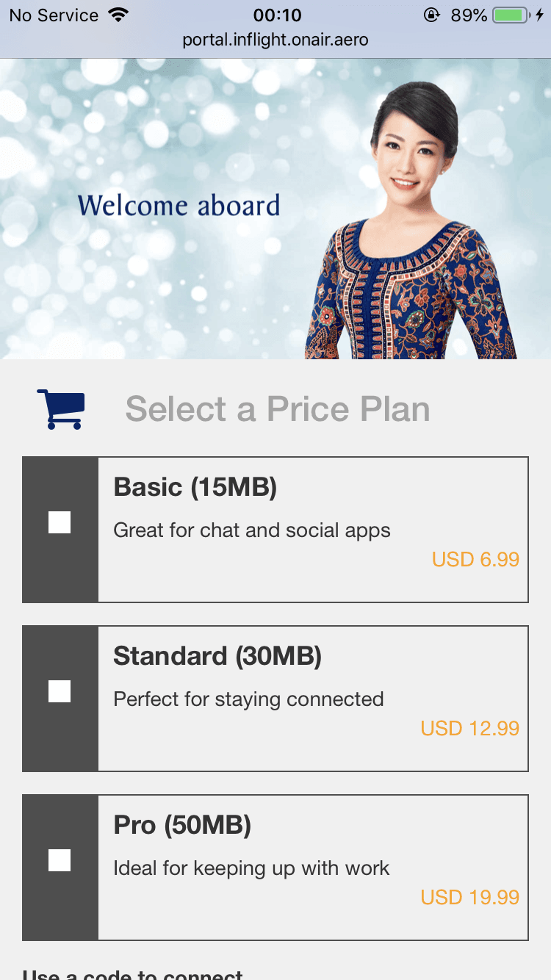The image size is (551, 980).
Task: Select the Standard (30MB) plan title
Action: click(x=217, y=656)
